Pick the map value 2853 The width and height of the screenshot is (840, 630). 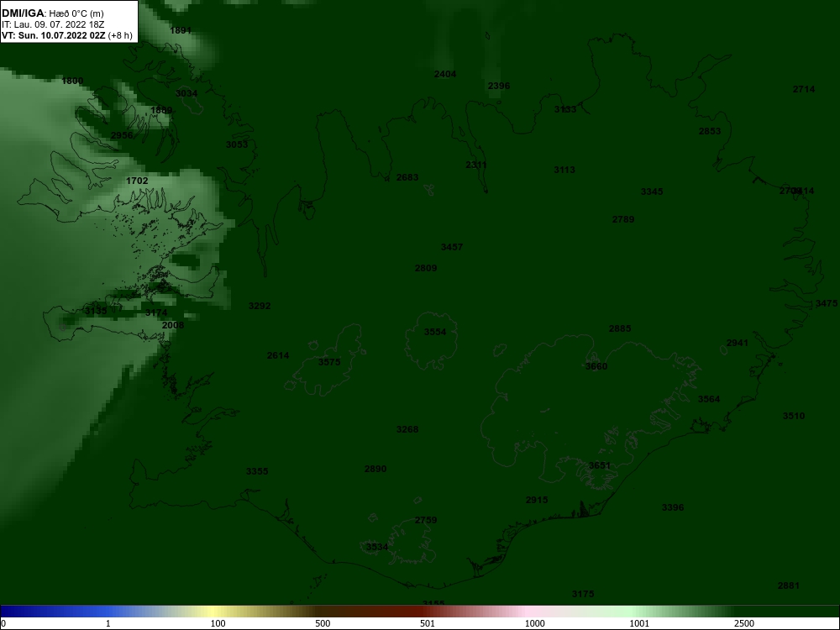[710, 131]
